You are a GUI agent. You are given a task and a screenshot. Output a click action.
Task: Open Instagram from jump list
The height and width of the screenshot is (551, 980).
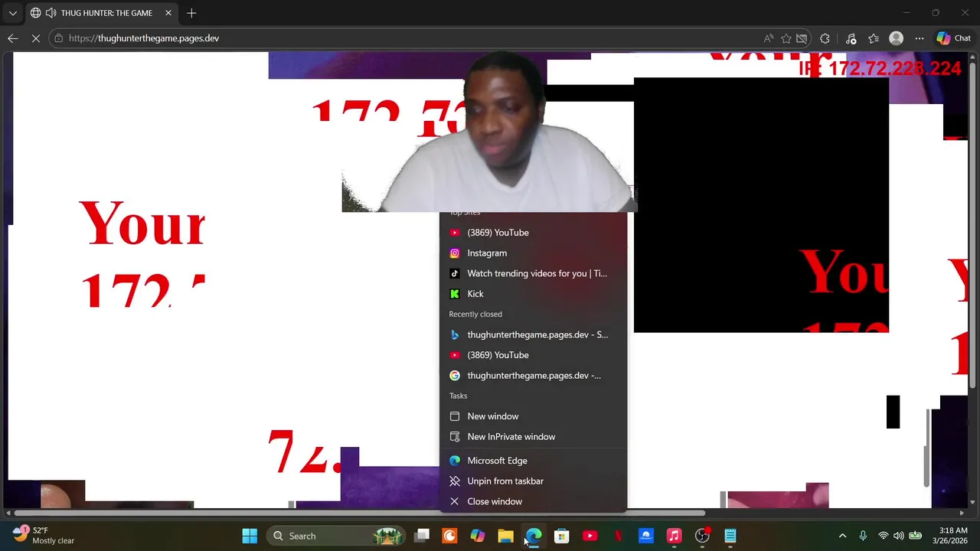click(533, 253)
